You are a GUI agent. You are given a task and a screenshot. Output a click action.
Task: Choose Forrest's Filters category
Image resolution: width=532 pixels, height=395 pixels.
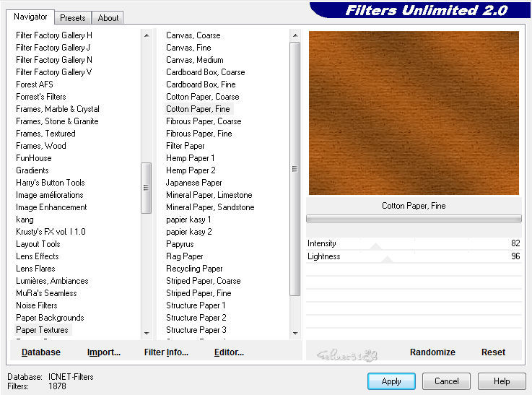click(41, 97)
